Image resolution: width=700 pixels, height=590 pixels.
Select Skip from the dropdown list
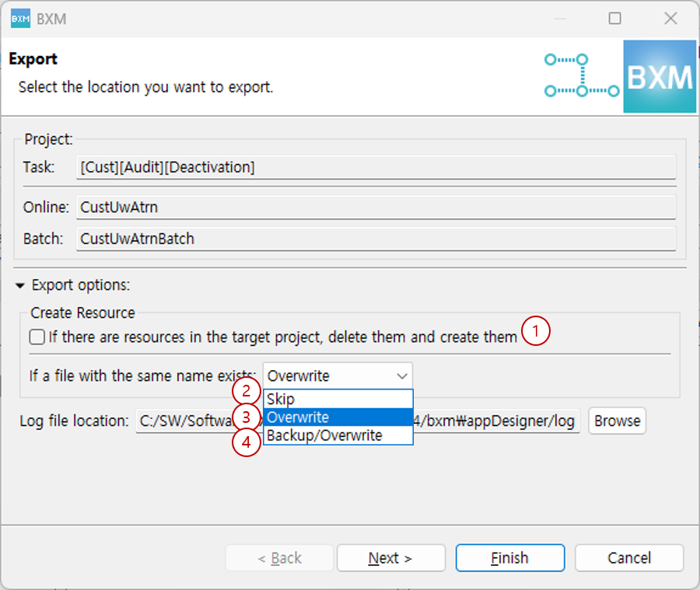coord(338,399)
